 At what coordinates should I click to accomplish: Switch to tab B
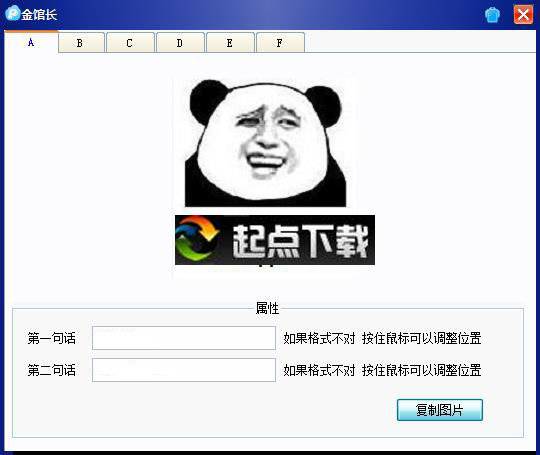[x=81, y=43]
